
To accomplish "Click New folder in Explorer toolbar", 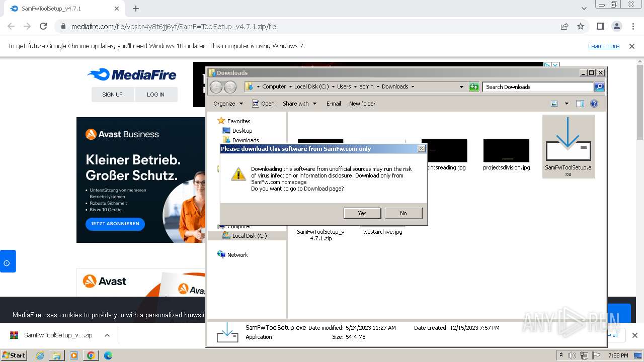I will pyautogui.click(x=362, y=104).
